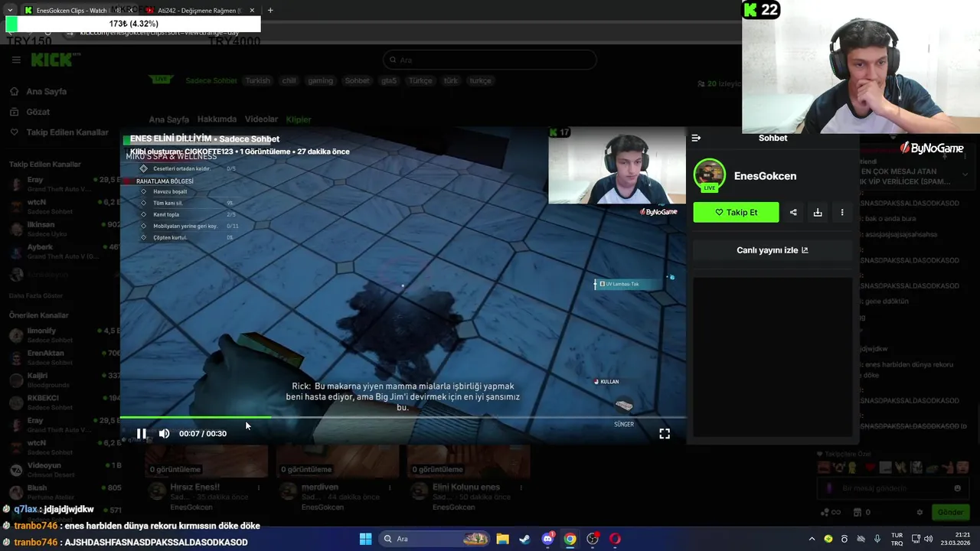Select the gta5 tag
Screen dimensions: 980x551
(x=388, y=80)
